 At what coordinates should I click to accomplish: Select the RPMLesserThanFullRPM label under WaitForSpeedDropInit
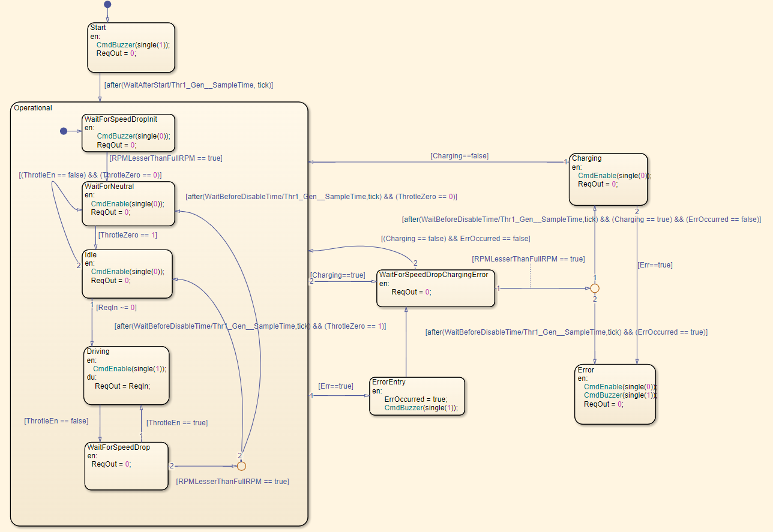click(166, 158)
